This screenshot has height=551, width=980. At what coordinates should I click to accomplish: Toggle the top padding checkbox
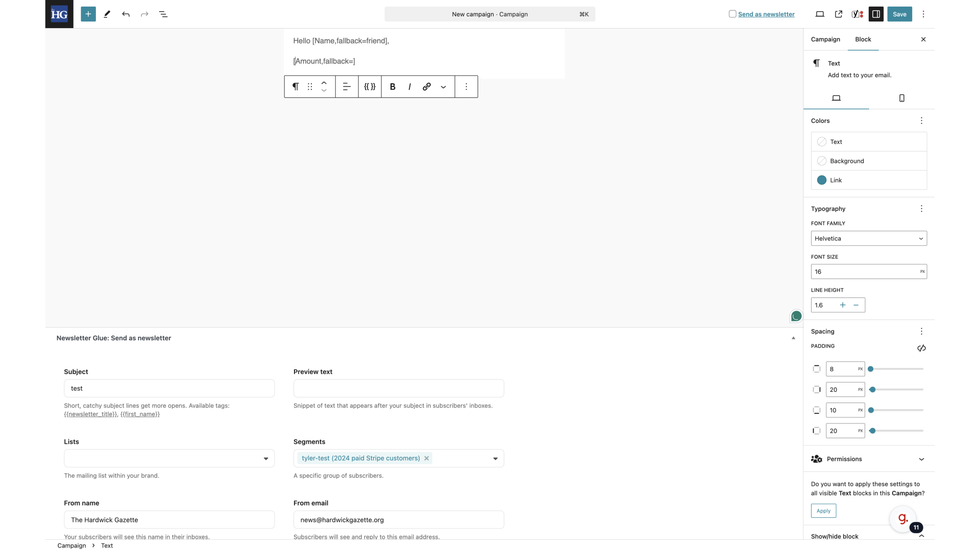click(x=817, y=369)
